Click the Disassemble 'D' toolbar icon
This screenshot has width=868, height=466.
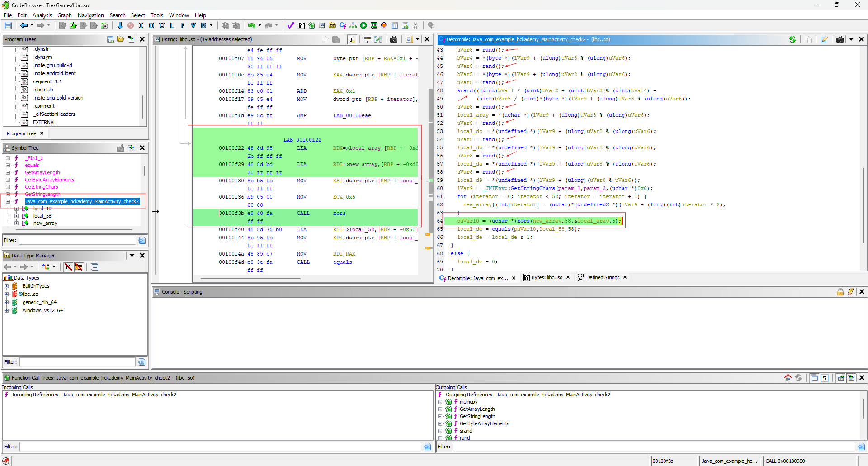tap(151, 26)
